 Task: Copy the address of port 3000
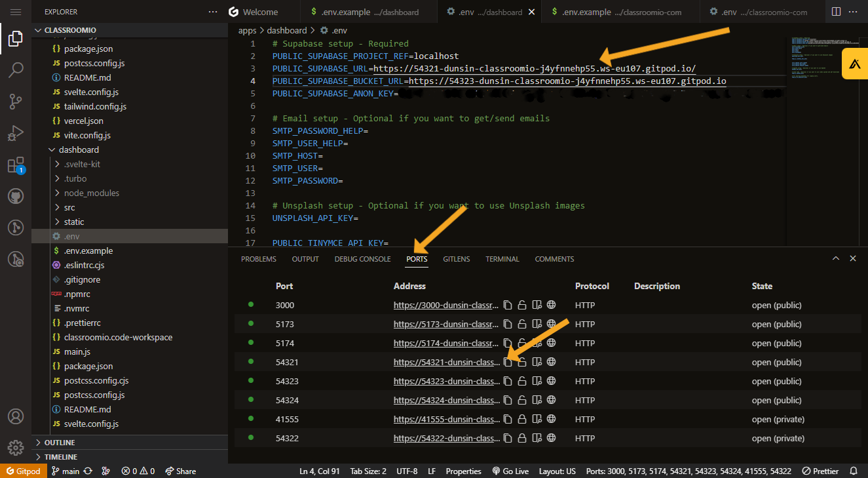click(508, 304)
